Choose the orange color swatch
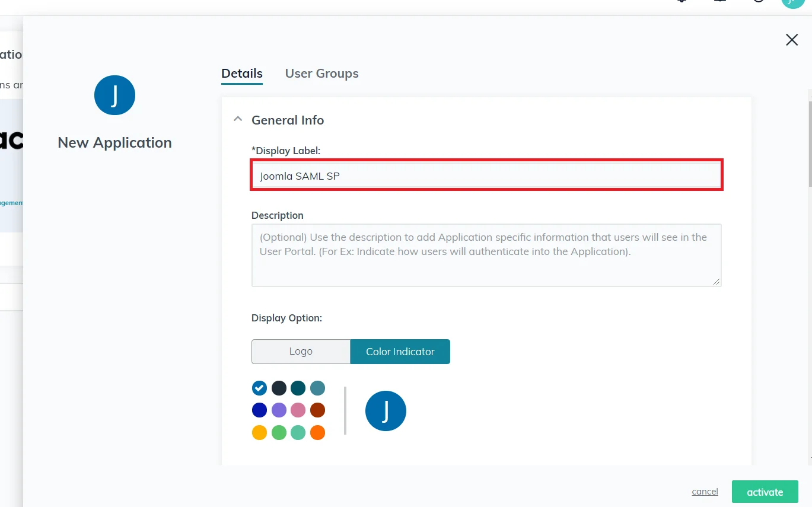This screenshot has height=507, width=812. pos(317,433)
